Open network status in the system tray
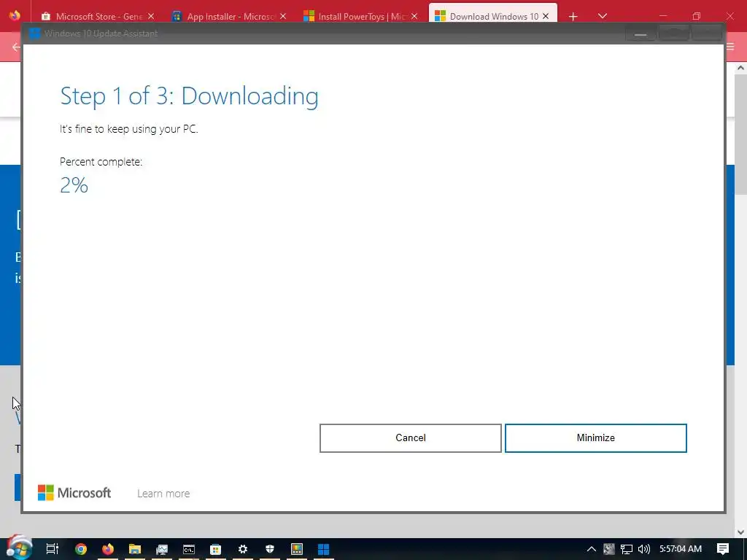747x560 pixels. tap(627, 549)
